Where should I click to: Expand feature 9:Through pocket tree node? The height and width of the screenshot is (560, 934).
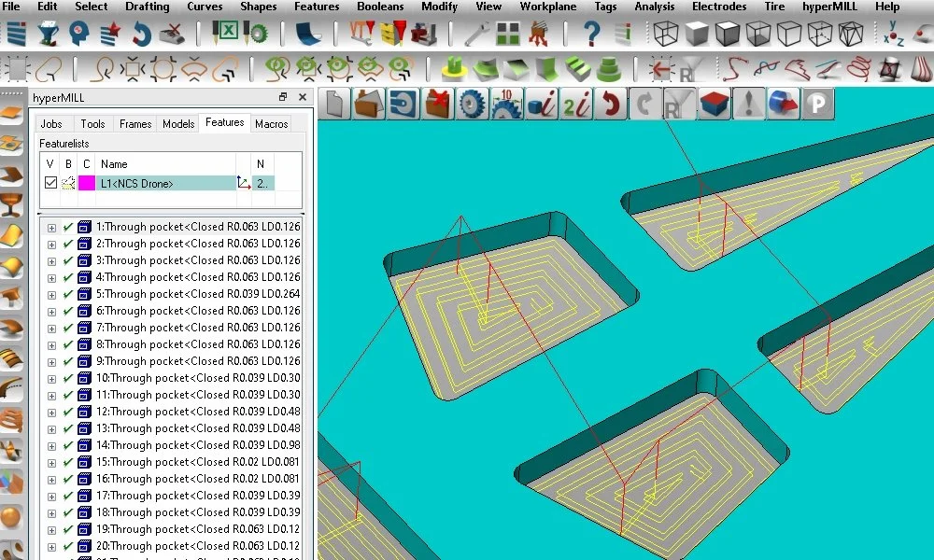[51, 362]
